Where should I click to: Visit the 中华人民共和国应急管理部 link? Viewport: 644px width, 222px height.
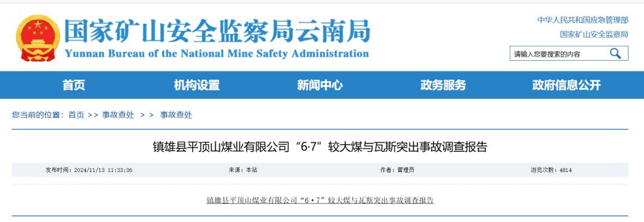click(x=583, y=20)
